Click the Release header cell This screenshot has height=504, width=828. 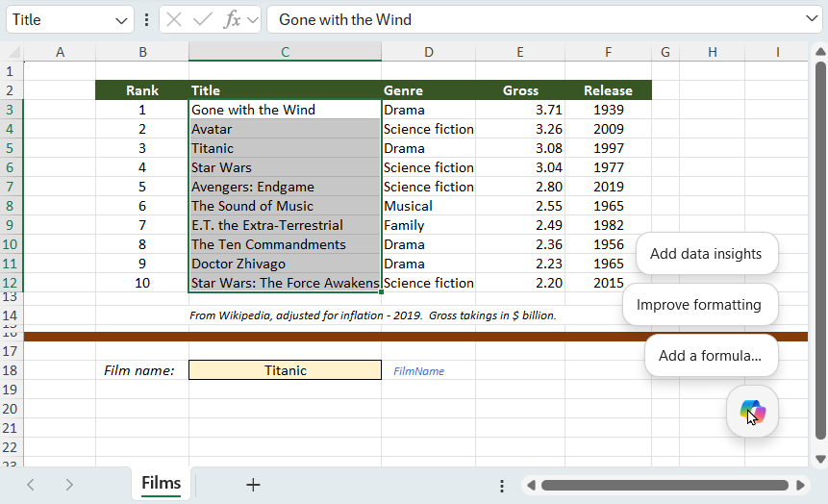(x=609, y=90)
